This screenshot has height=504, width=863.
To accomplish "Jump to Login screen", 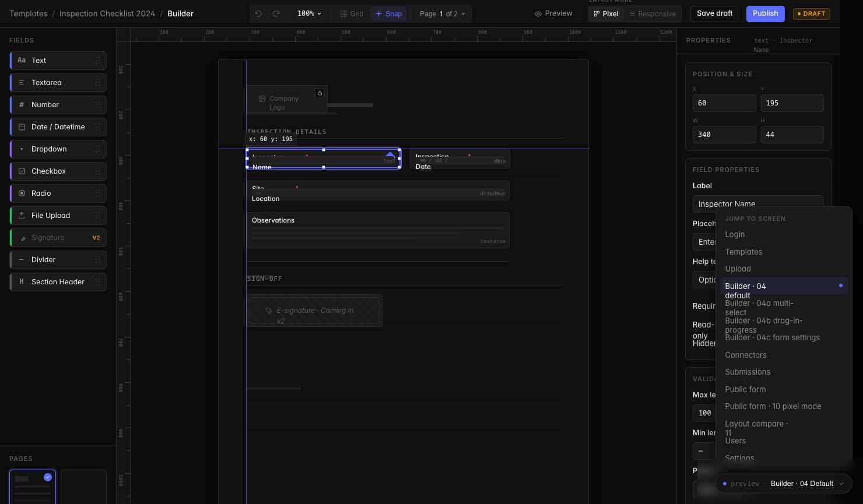I will point(784,234).
